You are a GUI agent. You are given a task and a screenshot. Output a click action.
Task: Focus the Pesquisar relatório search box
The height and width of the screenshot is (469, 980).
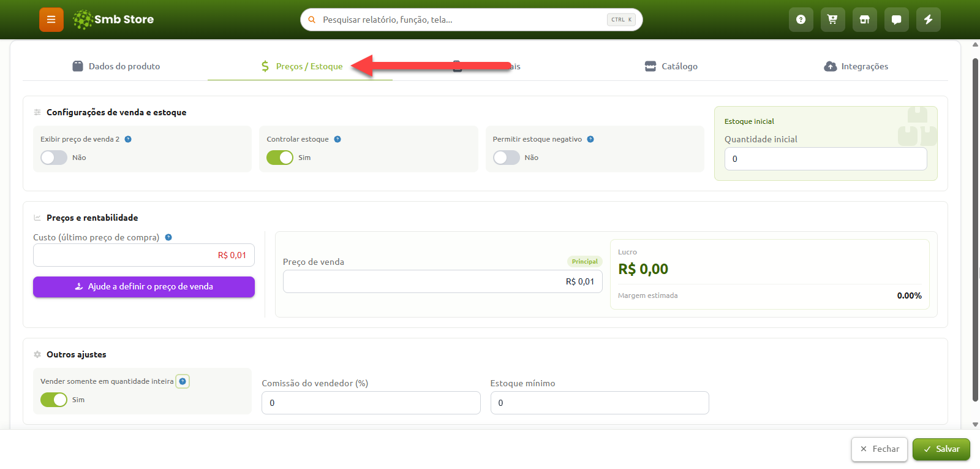pos(472,20)
